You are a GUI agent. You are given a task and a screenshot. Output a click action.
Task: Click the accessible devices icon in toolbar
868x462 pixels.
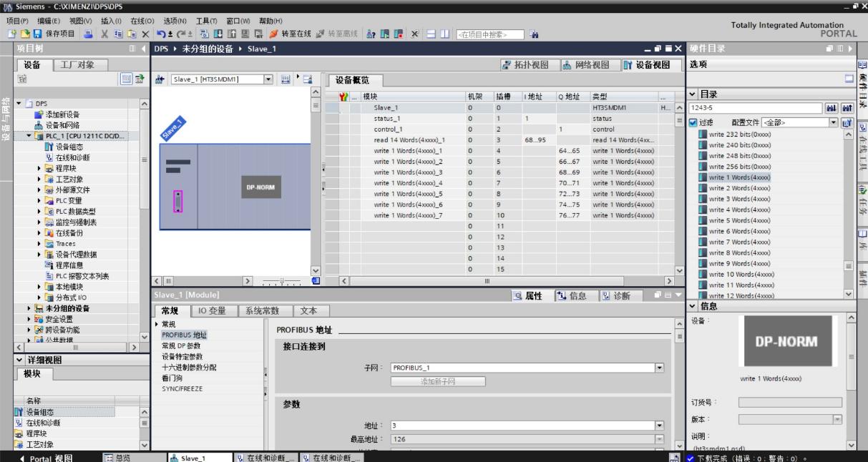click(371, 34)
